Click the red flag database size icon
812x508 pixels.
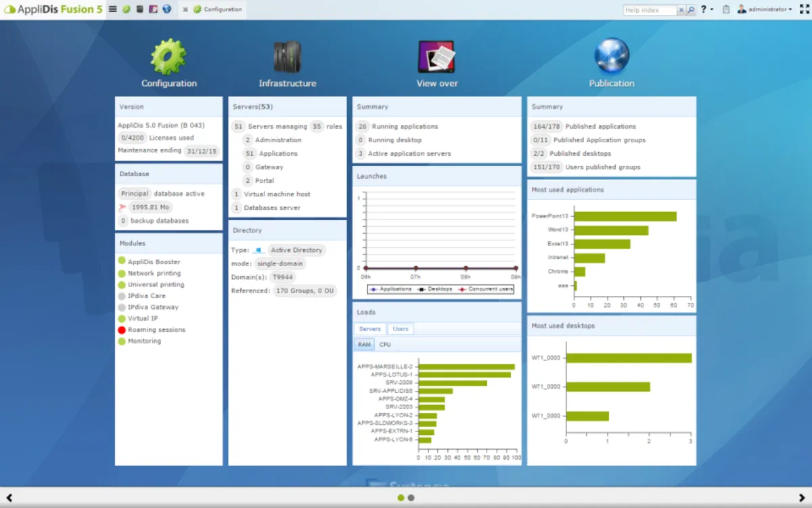coord(122,207)
